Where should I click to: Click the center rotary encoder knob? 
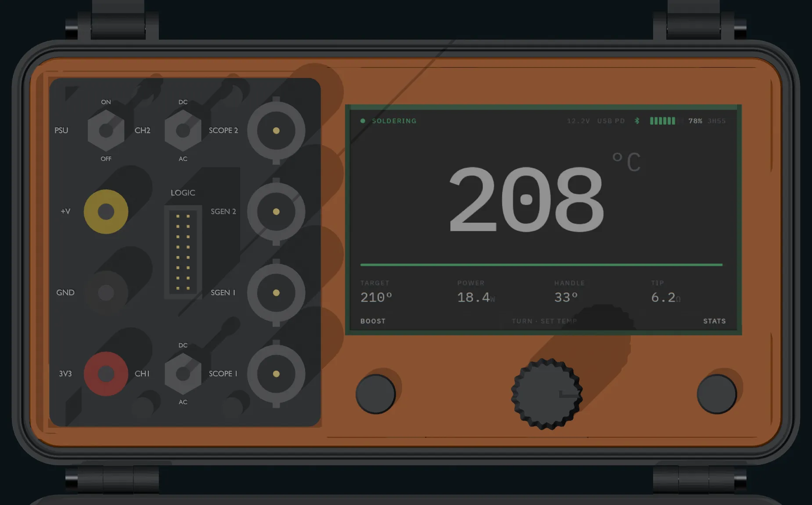546,394
